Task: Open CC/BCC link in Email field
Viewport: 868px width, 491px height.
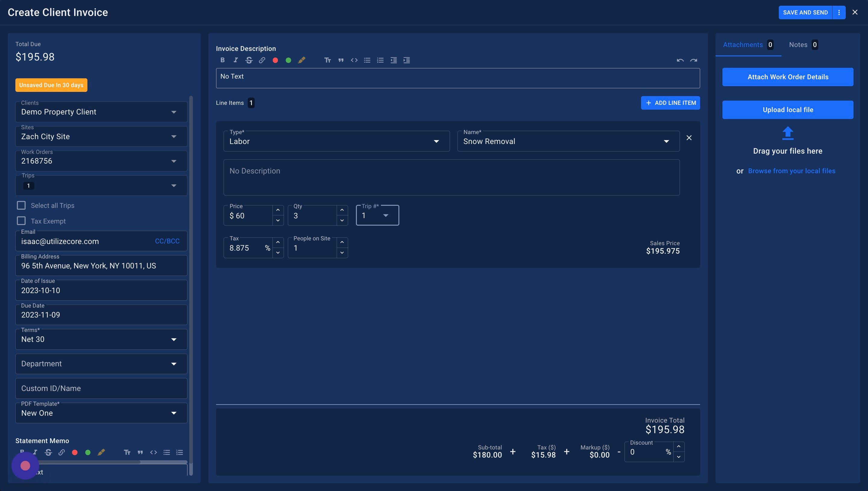Action: pos(167,241)
